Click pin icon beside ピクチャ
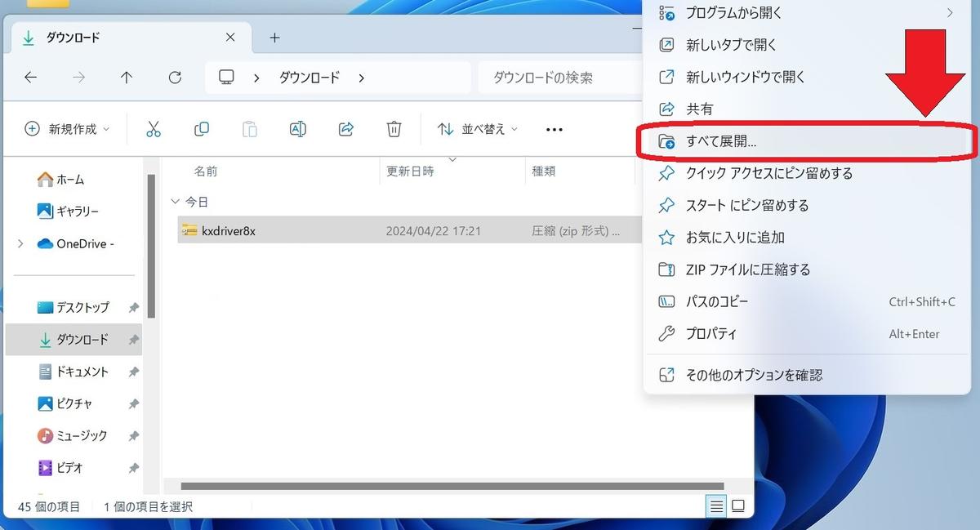980x530 pixels. click(133, 404)
